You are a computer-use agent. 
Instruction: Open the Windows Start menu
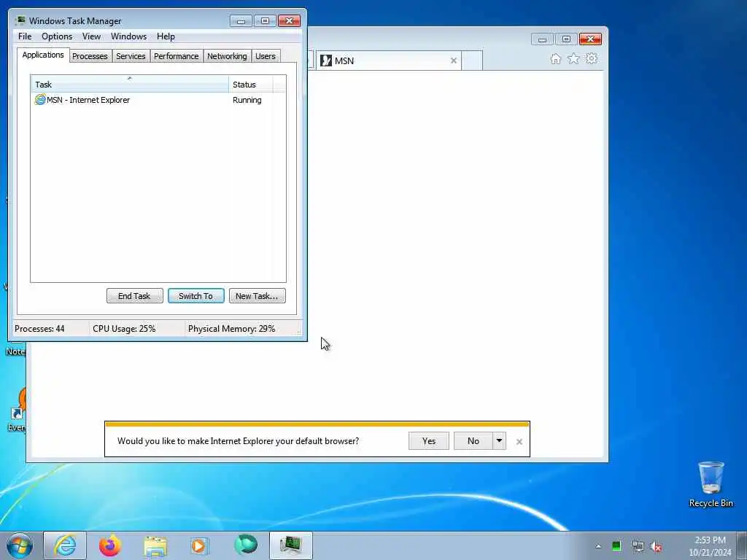pos(20,545)
